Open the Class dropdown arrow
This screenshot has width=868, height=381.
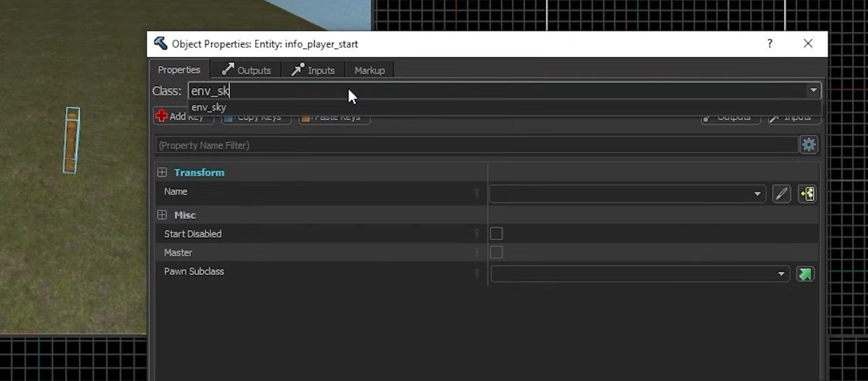pyautogui.click(x=814, y=90)
